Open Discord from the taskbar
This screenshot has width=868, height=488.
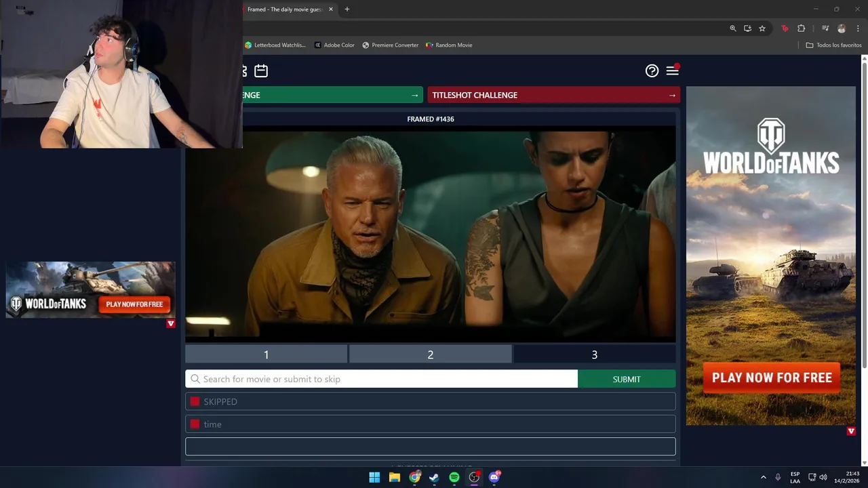click(494, 477)
